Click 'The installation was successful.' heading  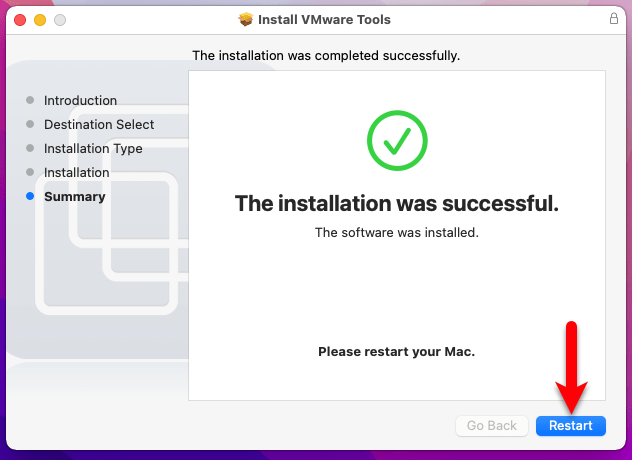(397, 203)
